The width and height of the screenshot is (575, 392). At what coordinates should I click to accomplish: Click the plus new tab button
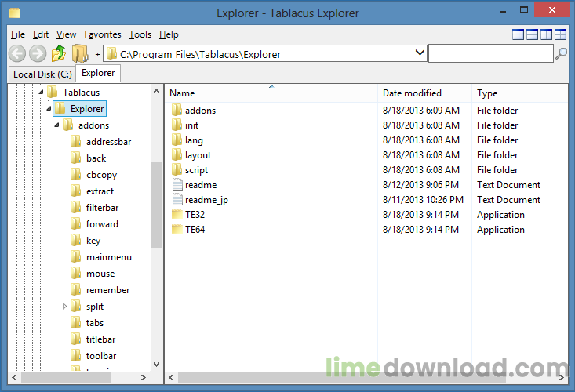point(97,54)
